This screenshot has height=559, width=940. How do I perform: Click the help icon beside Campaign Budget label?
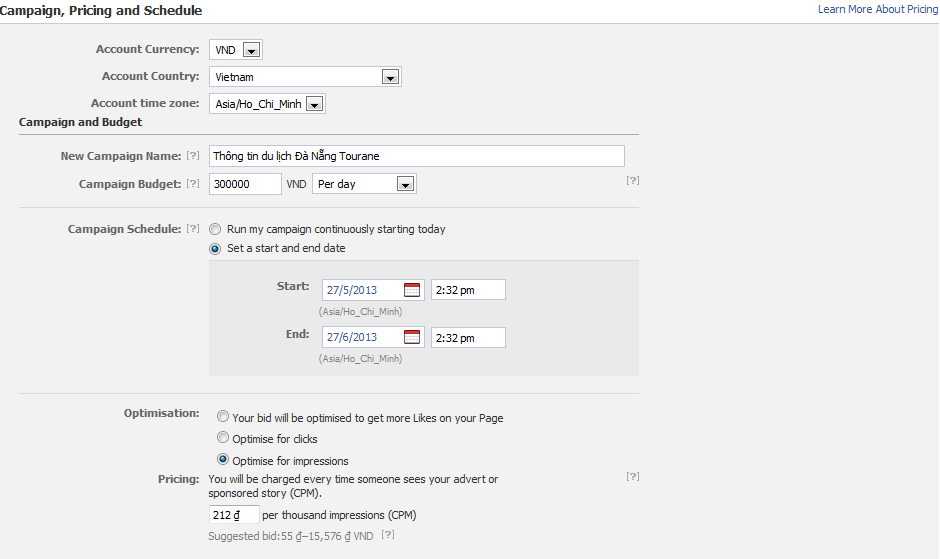click(193, 184)
